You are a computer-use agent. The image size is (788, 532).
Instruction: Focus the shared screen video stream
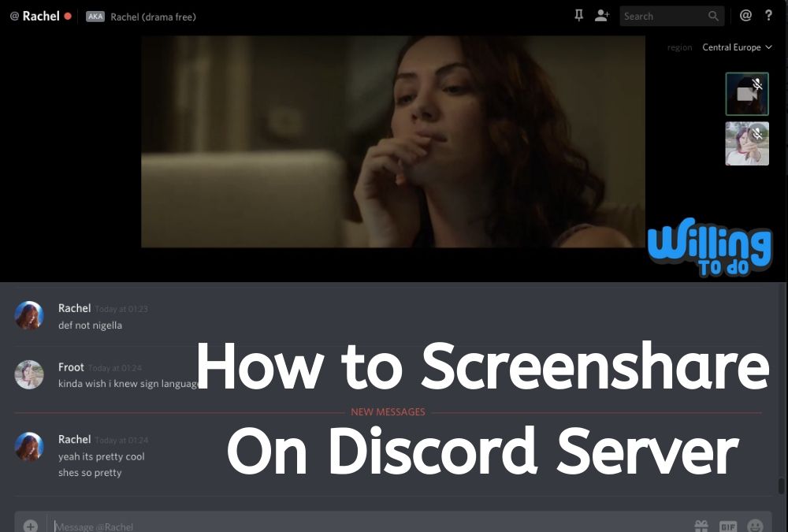[393, 141]
